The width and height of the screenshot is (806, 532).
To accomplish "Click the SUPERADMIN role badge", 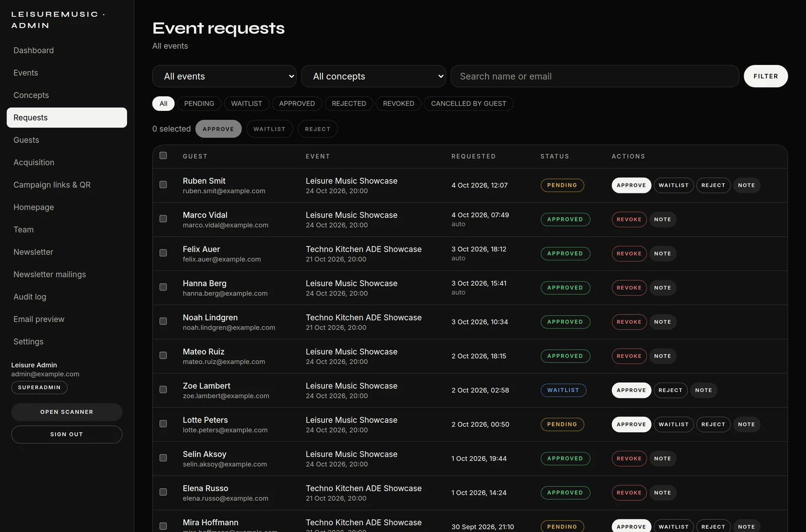I will 39,387.
